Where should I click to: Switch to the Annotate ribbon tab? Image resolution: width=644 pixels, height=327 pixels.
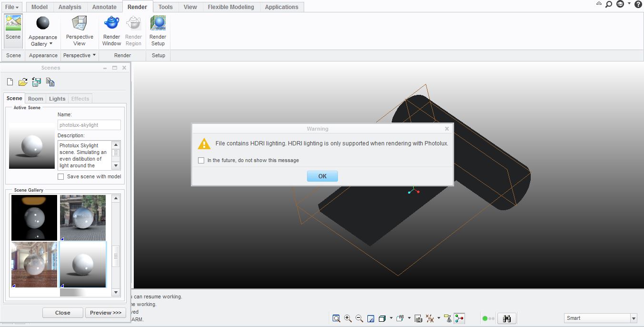pos(104,7)
